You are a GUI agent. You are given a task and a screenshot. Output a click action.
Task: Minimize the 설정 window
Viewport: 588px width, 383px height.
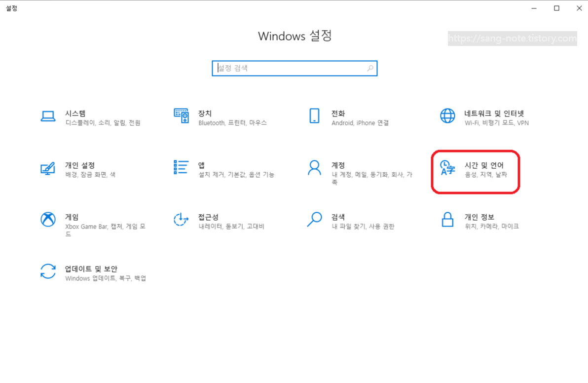(x=534, y=8)
